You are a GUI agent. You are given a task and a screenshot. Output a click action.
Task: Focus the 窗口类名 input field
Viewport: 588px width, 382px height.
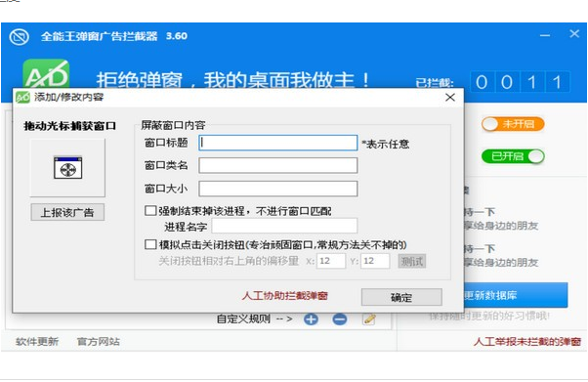click(277, 165)
